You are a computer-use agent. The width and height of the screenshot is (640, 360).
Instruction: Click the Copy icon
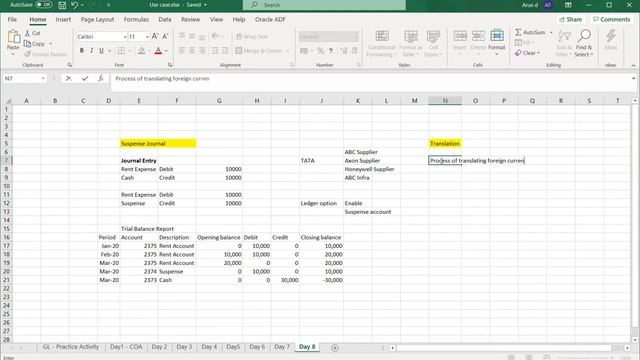pos(27,44)
